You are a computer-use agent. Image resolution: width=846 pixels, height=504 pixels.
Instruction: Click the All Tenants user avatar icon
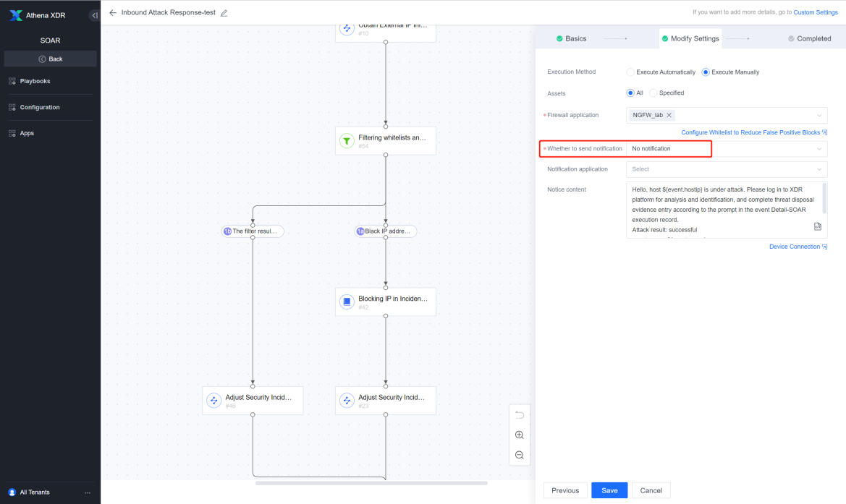coord(12,492)
